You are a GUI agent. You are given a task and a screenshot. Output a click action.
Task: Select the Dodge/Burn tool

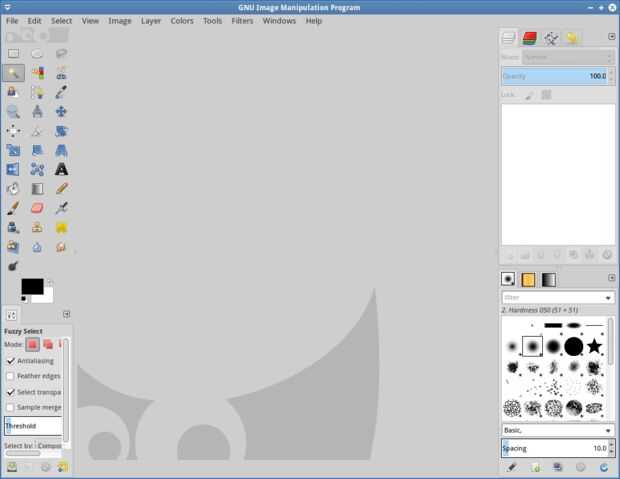tap(13, 266)
